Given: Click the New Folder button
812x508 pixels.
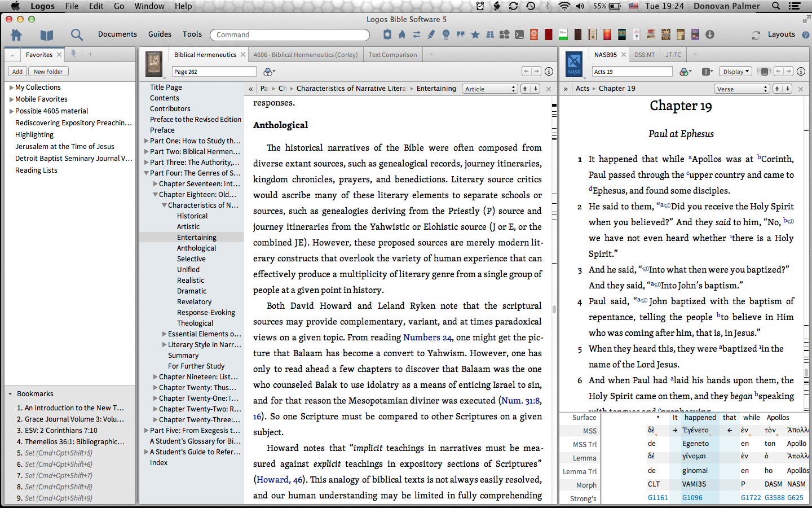Looking at the screenshot, I should pyautogui.click(x=48, y=72).
